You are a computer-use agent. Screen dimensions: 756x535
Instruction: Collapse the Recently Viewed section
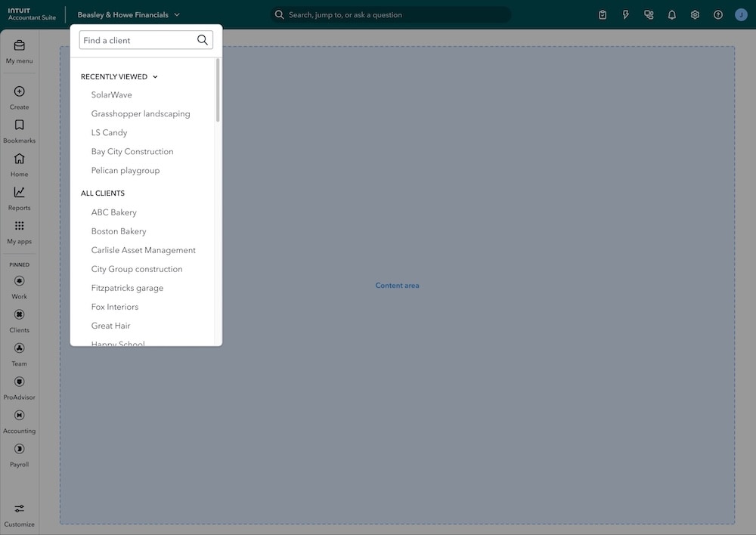click(x=154, y=76)
